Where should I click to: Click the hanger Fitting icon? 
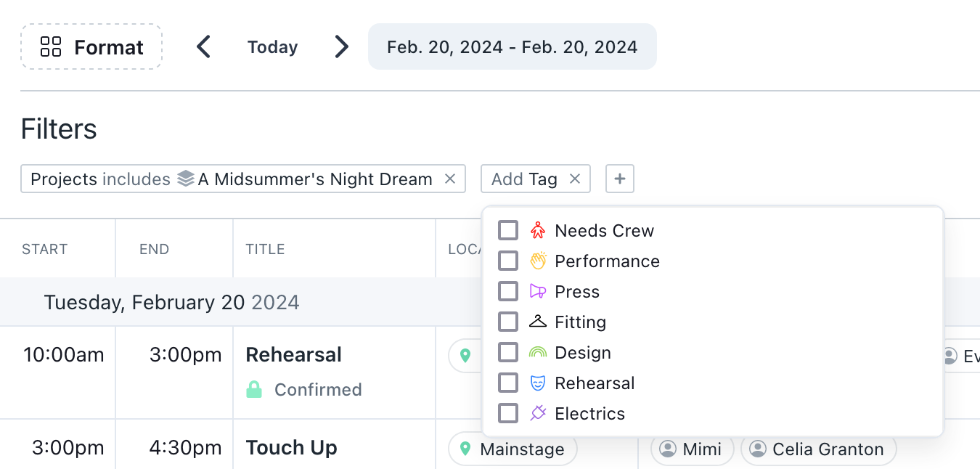[538, 322]
